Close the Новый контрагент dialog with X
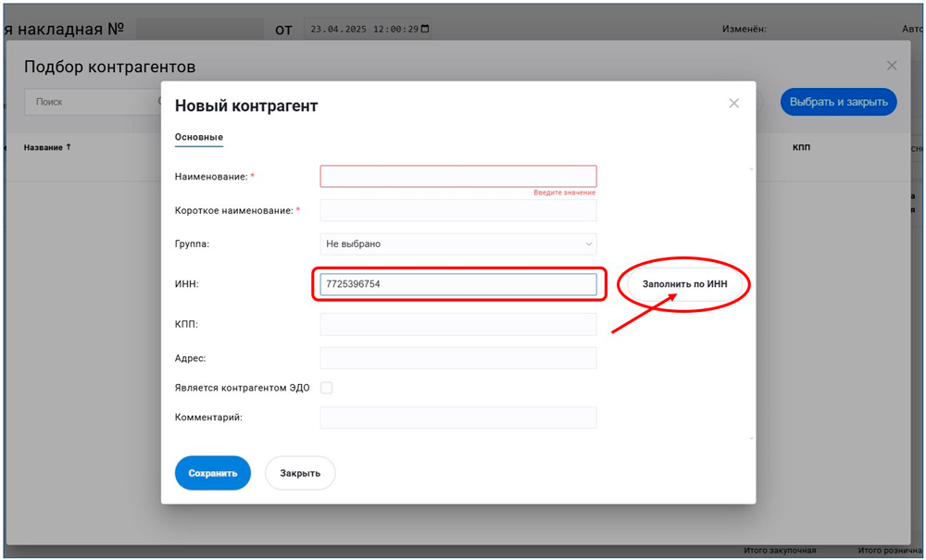This screenshot has width=926, height=560. [734, 104]
